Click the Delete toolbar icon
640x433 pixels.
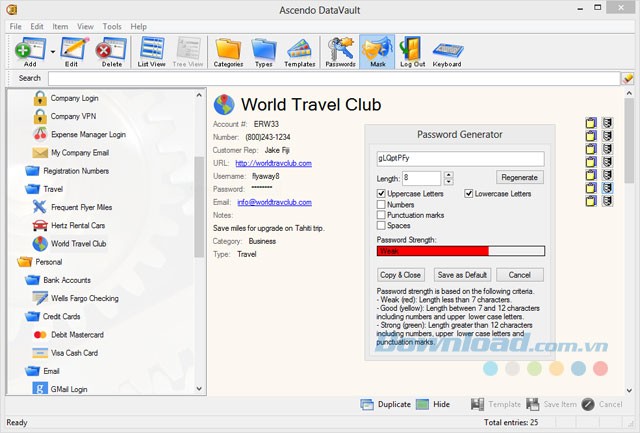[111, 47]
